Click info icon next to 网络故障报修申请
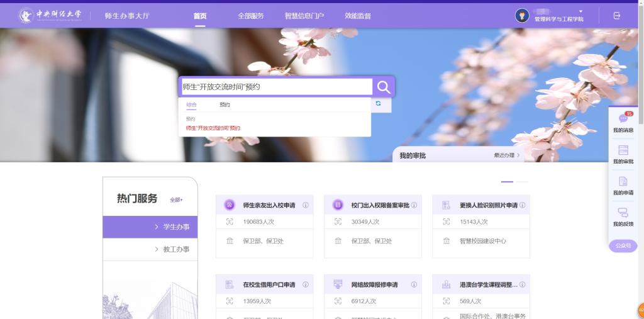This screenshot has width=644, height=319. [x=414, y=284]
